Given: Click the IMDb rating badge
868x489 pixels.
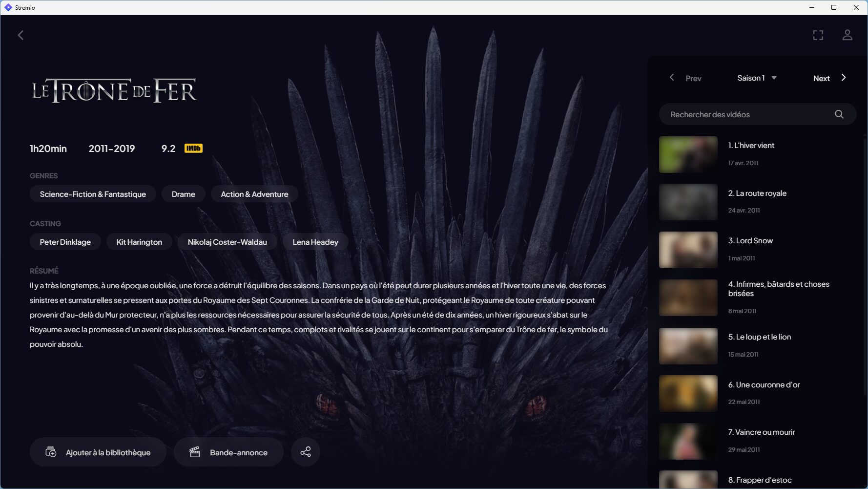Looking at the screenshot, I should click(193, 149).
